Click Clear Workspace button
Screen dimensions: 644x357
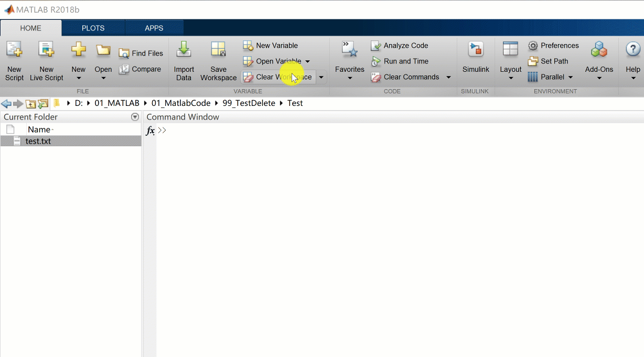click(x=278, y=77)
